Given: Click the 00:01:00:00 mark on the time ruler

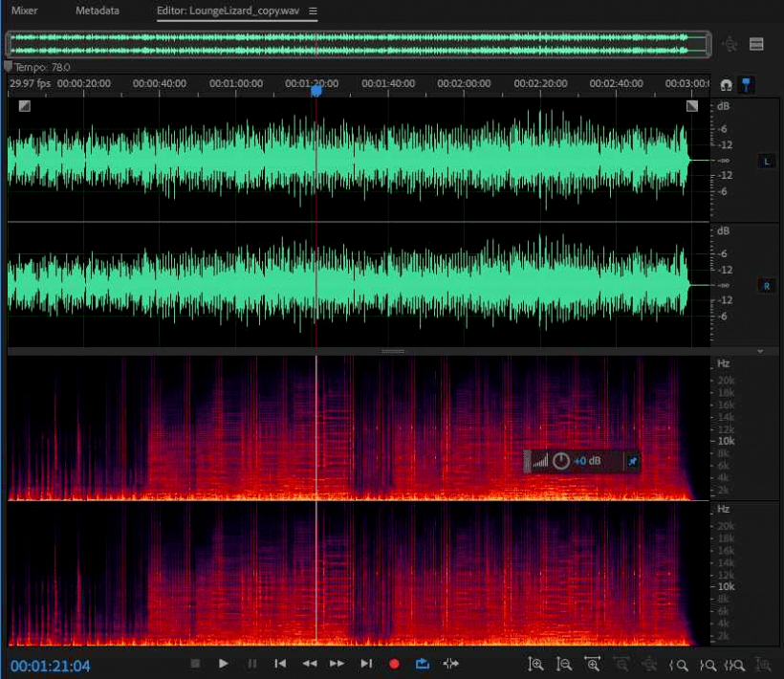Looking at the screenshot, I should [x=236, y=83].
